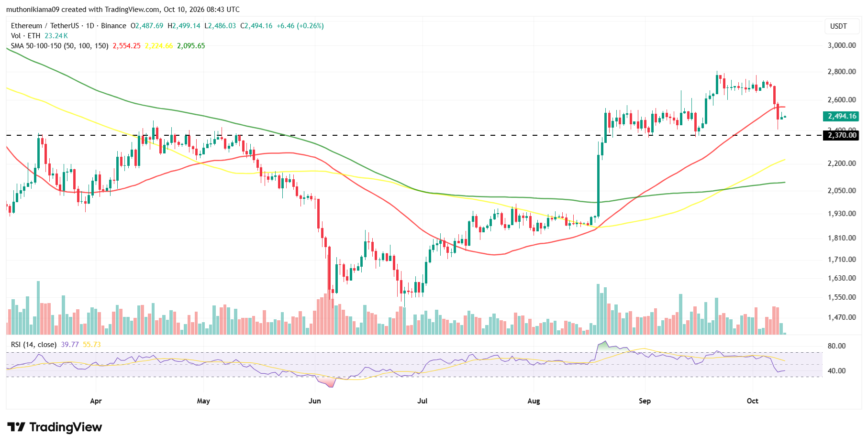868x445 pixels.
Task: Click the 3,000.00 price axis label
Action: pos(842,45)
